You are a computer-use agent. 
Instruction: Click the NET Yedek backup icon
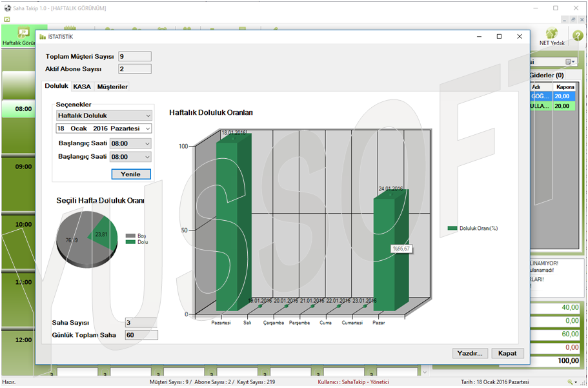pyautogui.click(x=552, y=36)
